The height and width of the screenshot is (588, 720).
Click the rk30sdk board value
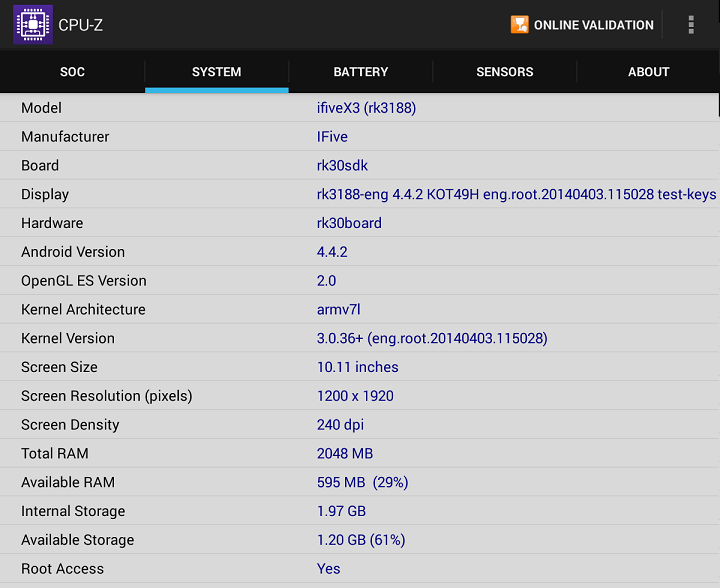tap(342, 166)
